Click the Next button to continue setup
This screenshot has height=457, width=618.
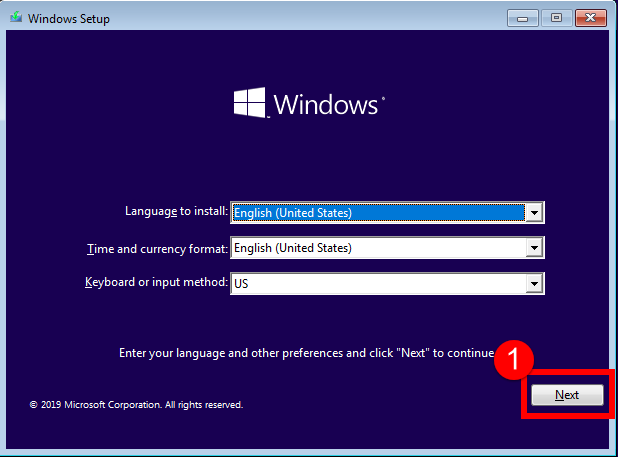point(567,395)
